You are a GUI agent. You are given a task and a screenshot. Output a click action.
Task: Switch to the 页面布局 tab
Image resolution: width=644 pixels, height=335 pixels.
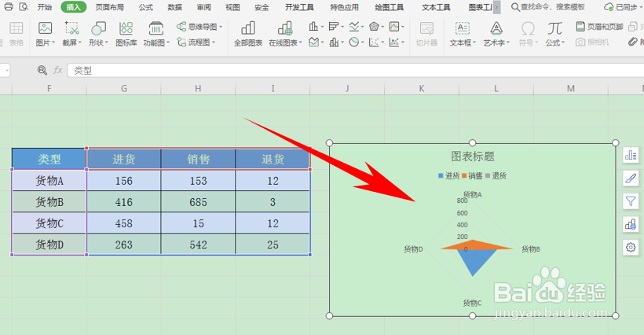click(109, 7)
